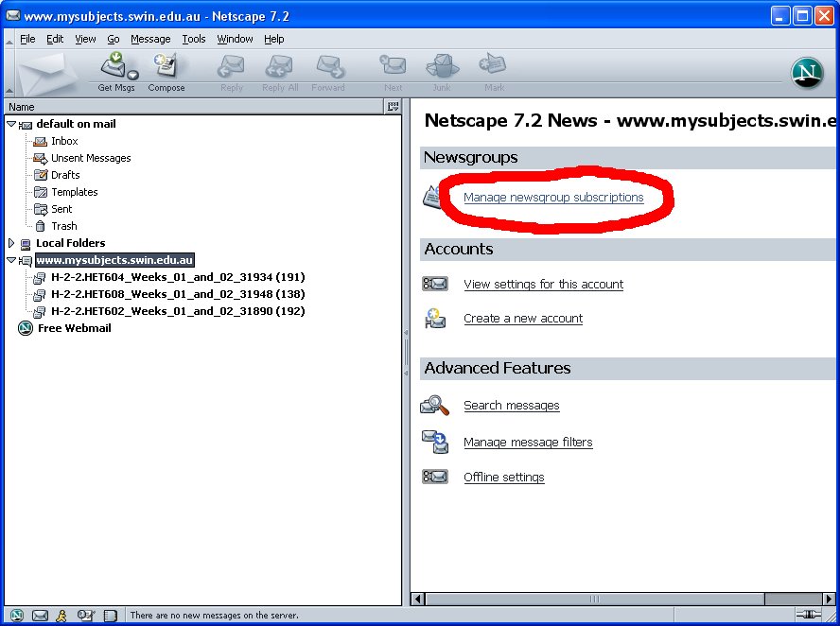
Task: Open the Get Msgs dropdown arrow
Action: 132,75
